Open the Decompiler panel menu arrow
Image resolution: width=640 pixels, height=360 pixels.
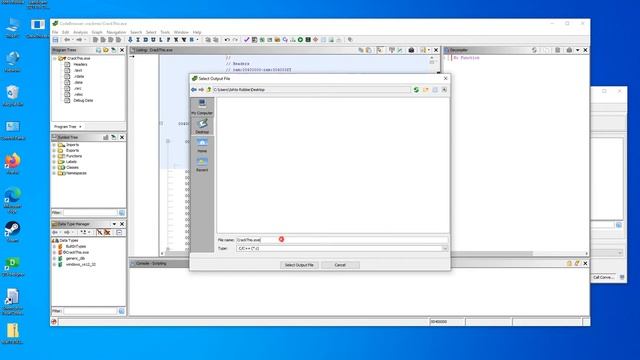click(x=578, y=50)
